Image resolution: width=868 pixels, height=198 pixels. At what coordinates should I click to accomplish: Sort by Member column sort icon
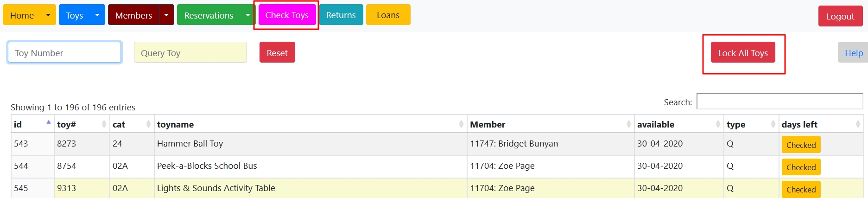coord(628,124)
